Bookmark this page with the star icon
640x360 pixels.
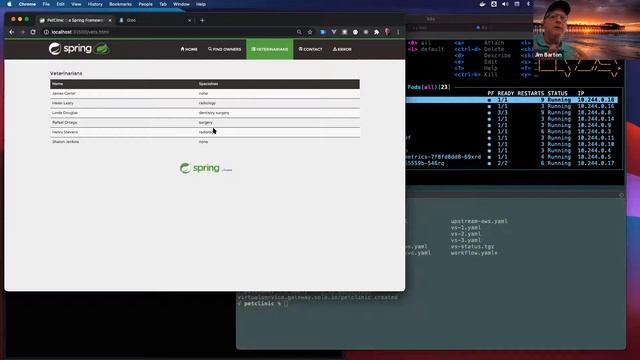310,32
